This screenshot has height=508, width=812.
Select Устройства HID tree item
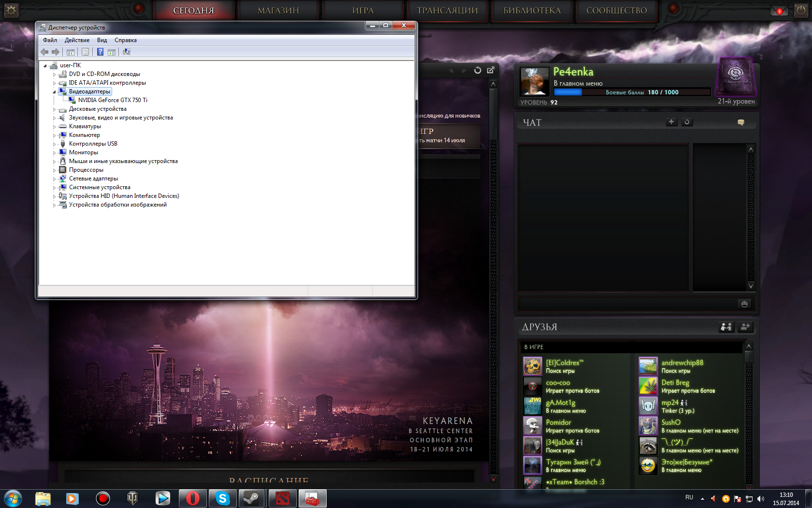[124, 196]
